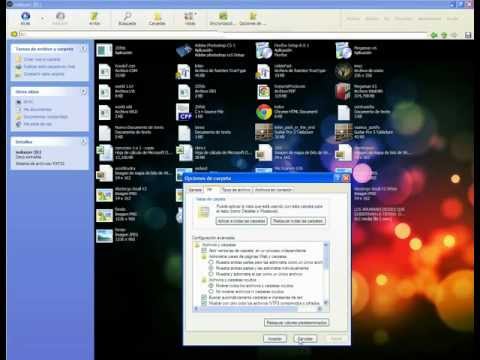The width and height of the screenshot is (480, 360).
Task: Switch to the General tab in Opciones de carpeta
Action: (x=195, y=190)
